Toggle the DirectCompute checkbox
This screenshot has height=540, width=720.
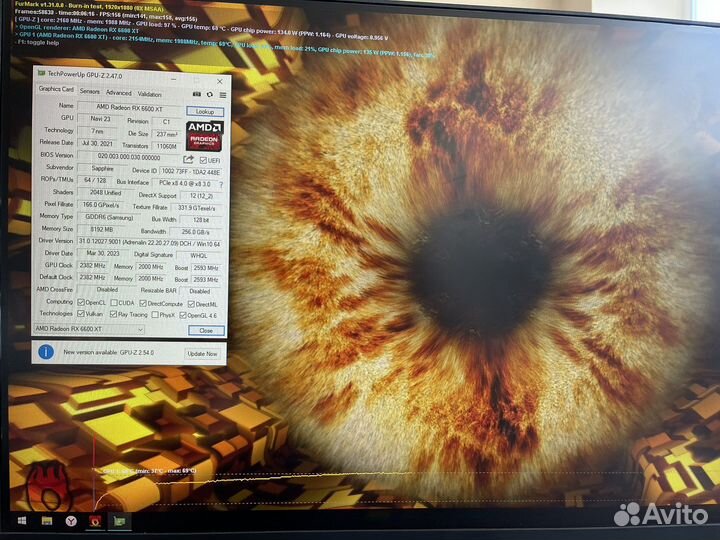[143, 304]
